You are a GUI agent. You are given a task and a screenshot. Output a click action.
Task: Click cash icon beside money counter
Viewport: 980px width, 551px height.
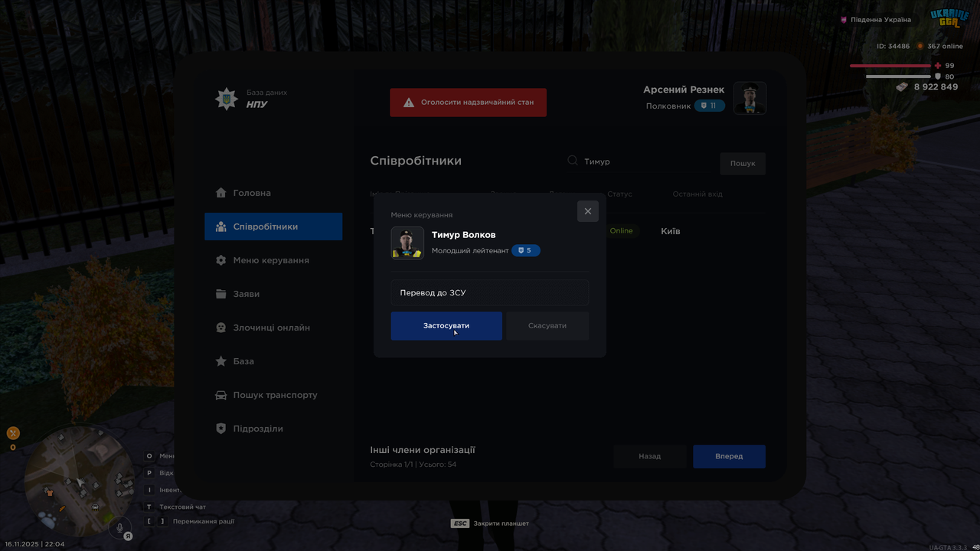(x=902, y=87)
